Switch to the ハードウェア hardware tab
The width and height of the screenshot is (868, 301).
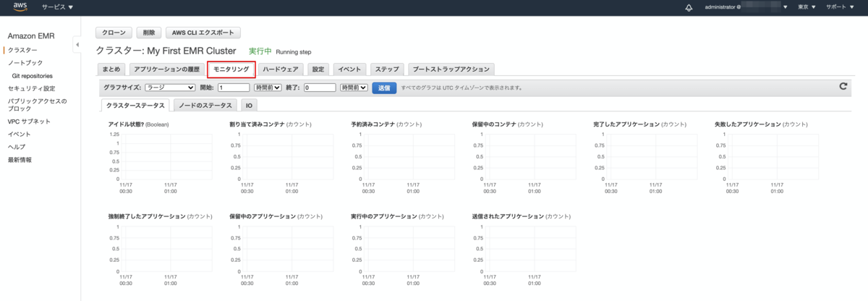(281, 69)
